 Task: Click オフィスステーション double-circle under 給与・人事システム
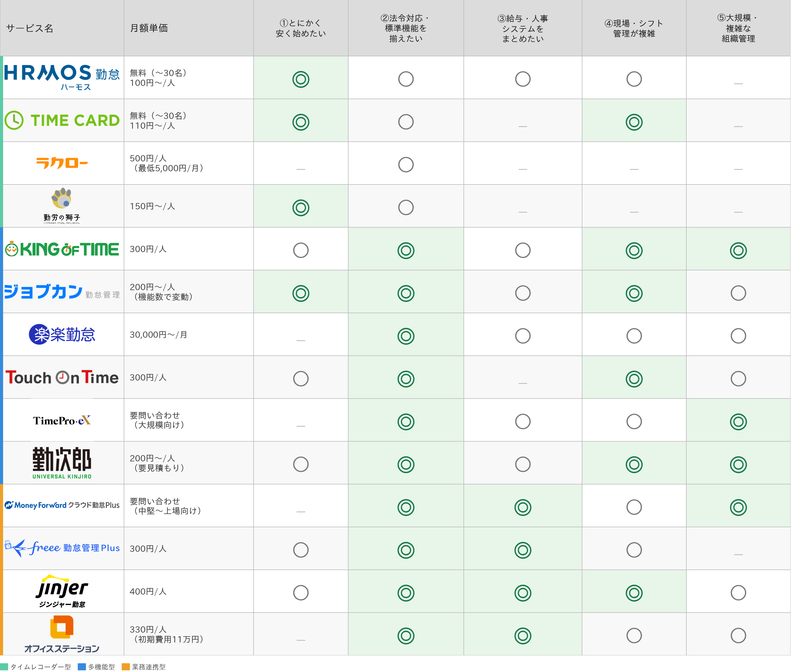[523, 636]
